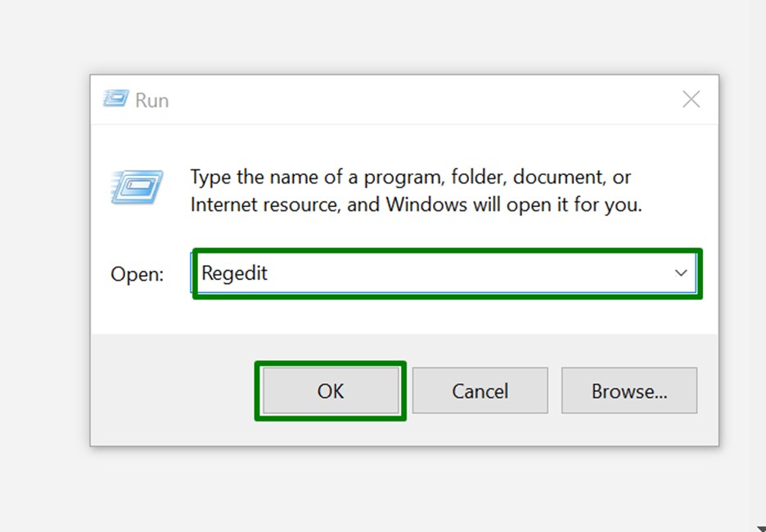Close the Run dialog with the X

coord(691,100)
